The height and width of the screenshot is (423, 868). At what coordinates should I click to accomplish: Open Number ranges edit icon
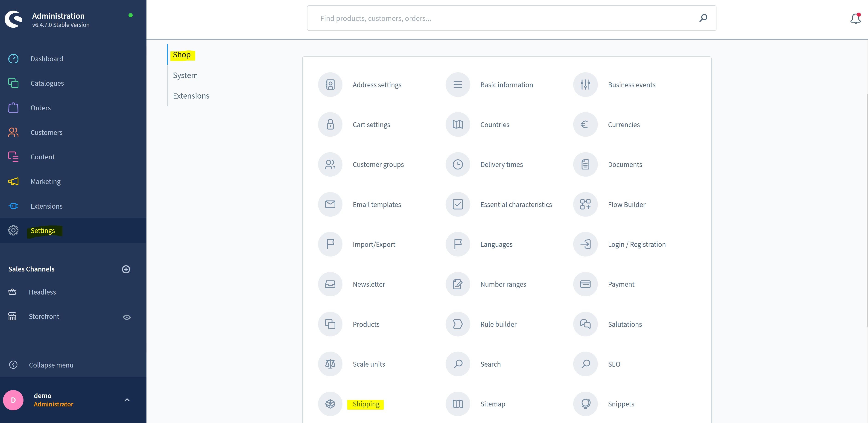458,284
